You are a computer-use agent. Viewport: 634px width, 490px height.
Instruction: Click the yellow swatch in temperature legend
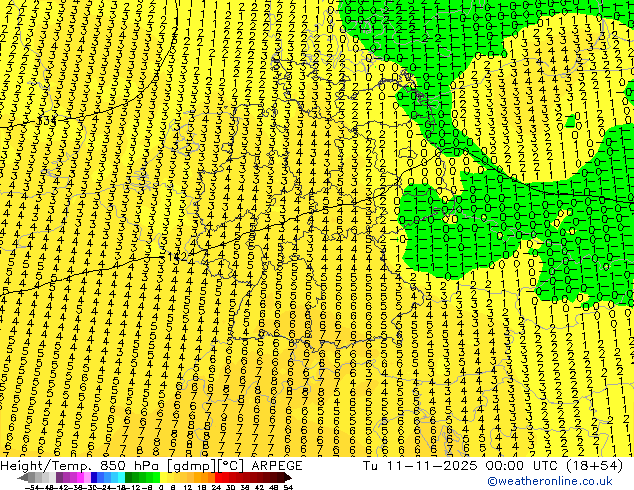pyautogui.click(x=163, y=478)
